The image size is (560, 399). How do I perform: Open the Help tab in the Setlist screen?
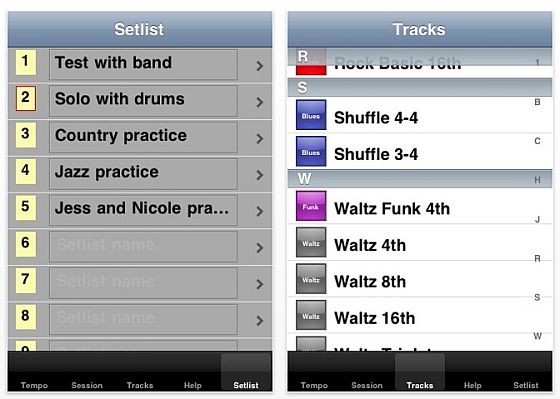coord(192,385)
